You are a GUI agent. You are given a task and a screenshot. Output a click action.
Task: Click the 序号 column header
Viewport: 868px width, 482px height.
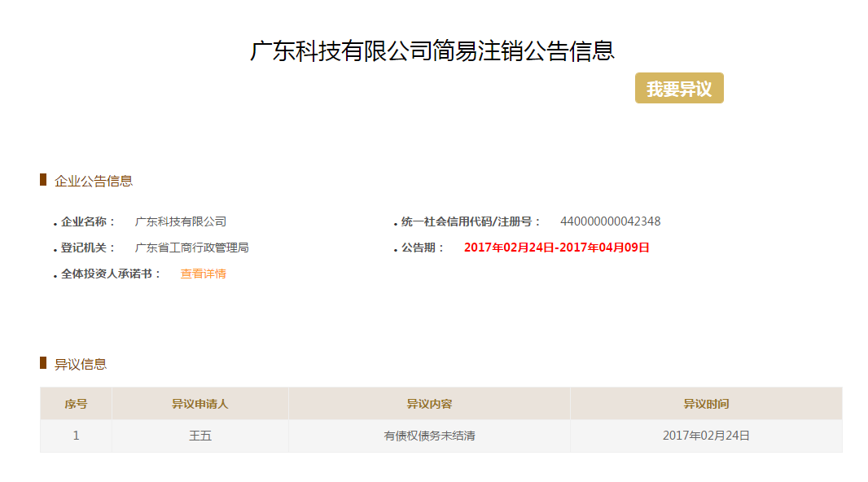click(x=76, y=404)
